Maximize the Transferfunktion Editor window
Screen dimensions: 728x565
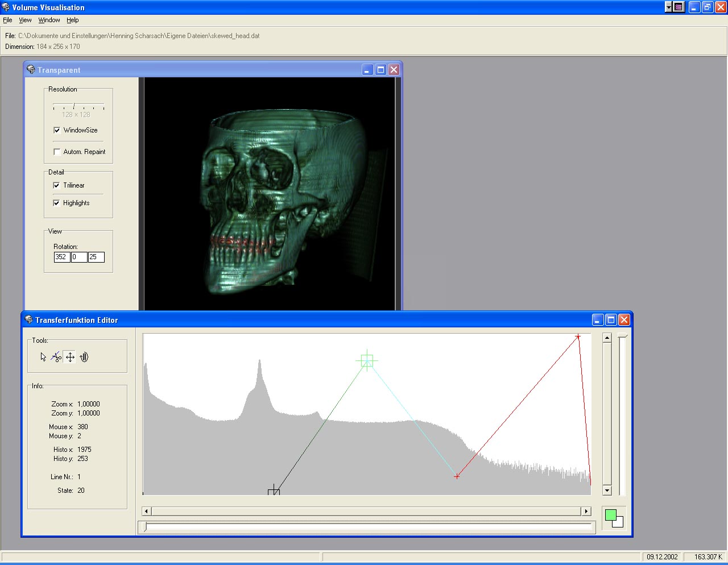point(611,319)
